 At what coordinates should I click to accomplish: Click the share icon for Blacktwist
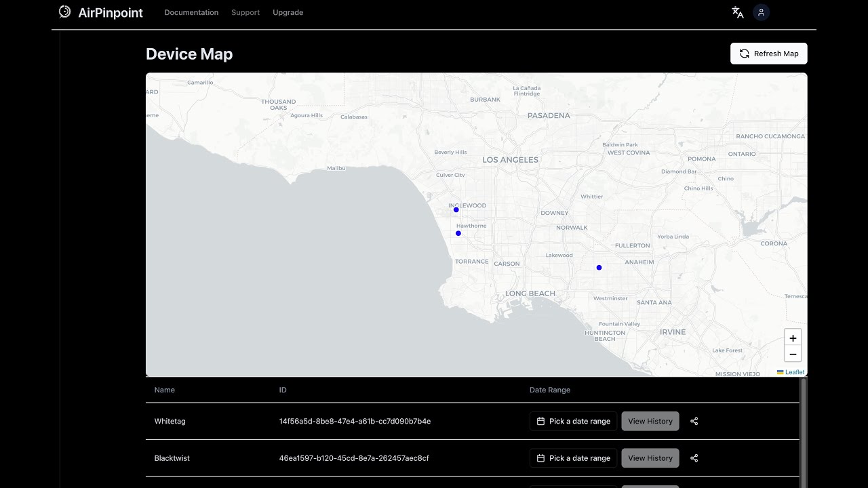pos(694,458)
